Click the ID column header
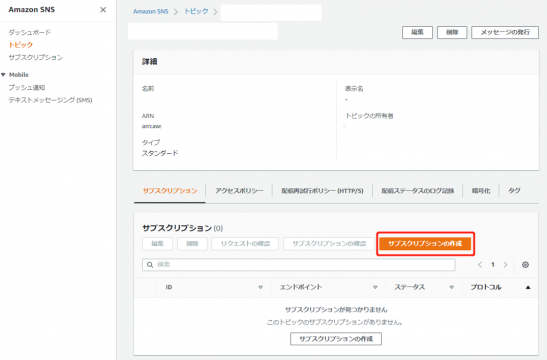Screen dimensions: 547x360 pos(169,287)
